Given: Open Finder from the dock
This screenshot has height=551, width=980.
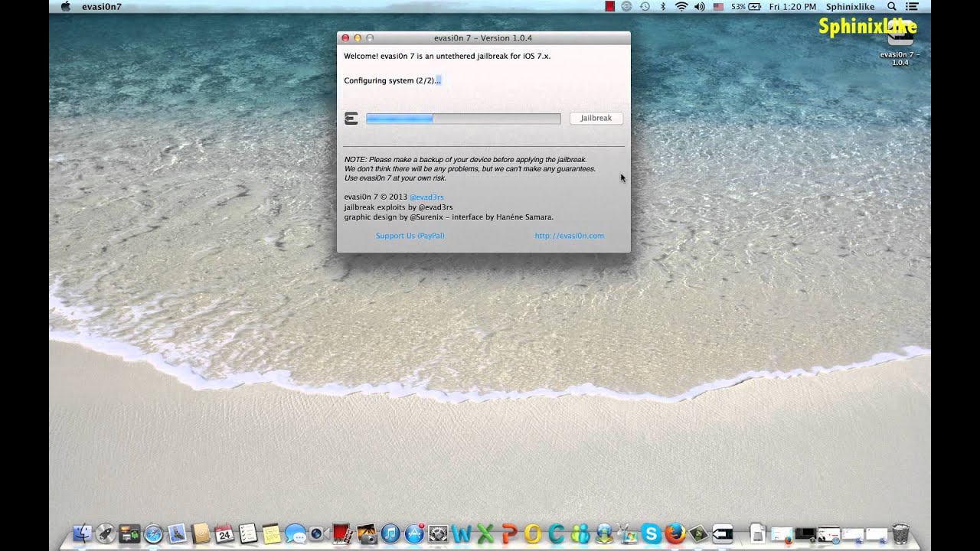Looking at the screenshot, I should click(83, 533).
